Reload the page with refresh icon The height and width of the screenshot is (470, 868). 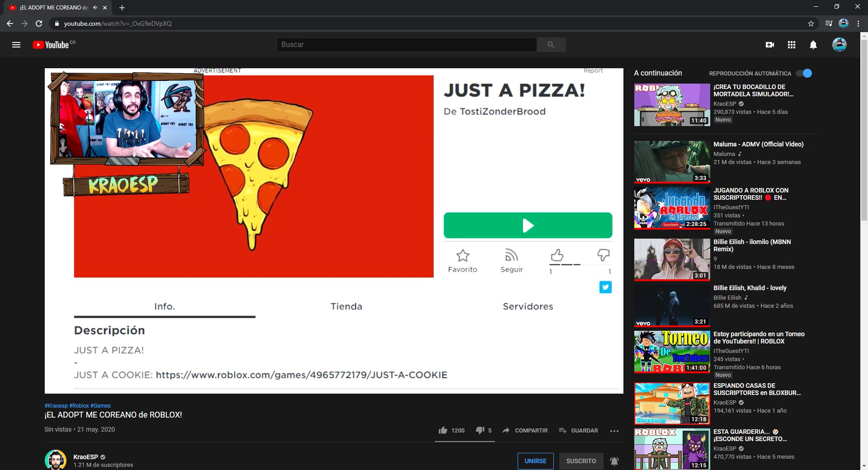pyautogui.click(x=39, y=23)
